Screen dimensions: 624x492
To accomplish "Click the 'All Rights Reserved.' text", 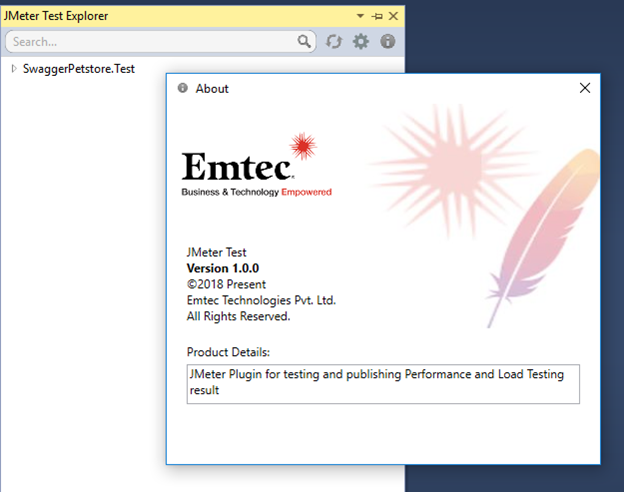I will point(238,316).
